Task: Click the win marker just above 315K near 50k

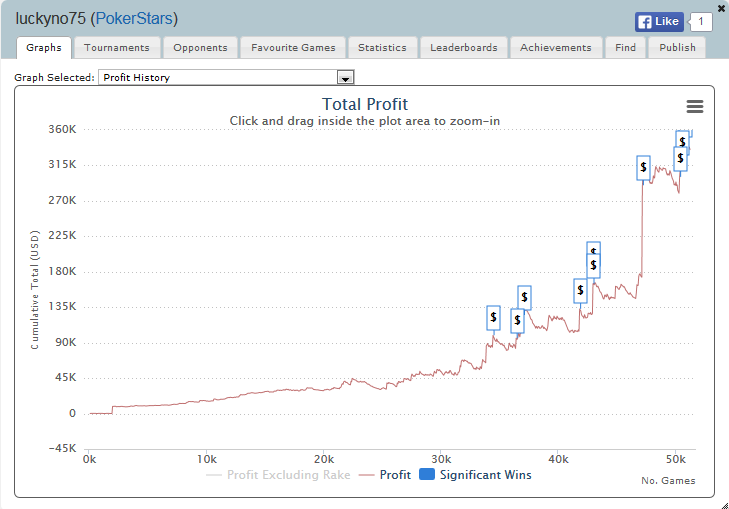Action: pyautogui.click(x=680, y=159)
